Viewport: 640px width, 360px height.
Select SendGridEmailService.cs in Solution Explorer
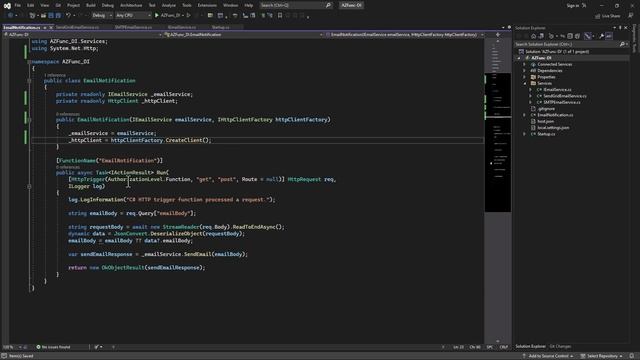(564, 96)
